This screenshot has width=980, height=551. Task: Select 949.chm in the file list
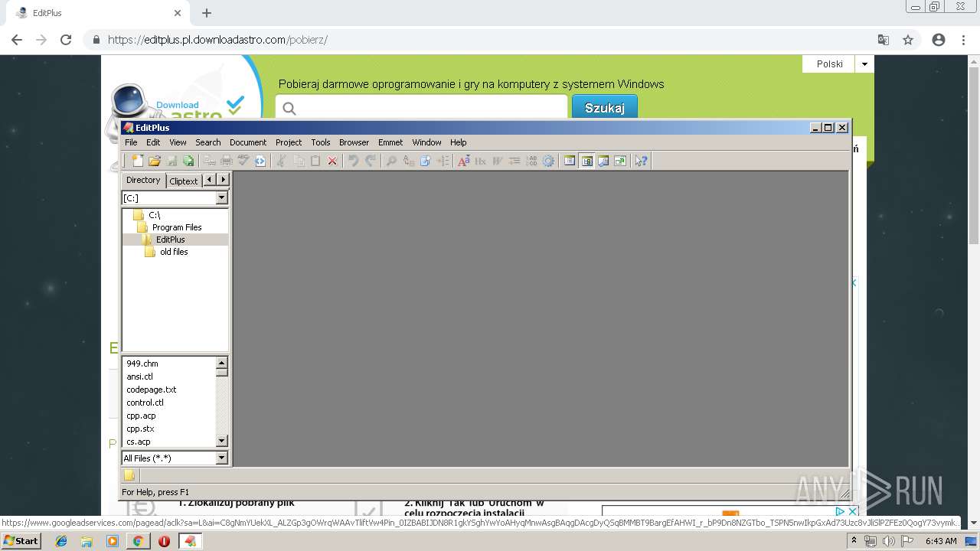(x=142, y=364)
